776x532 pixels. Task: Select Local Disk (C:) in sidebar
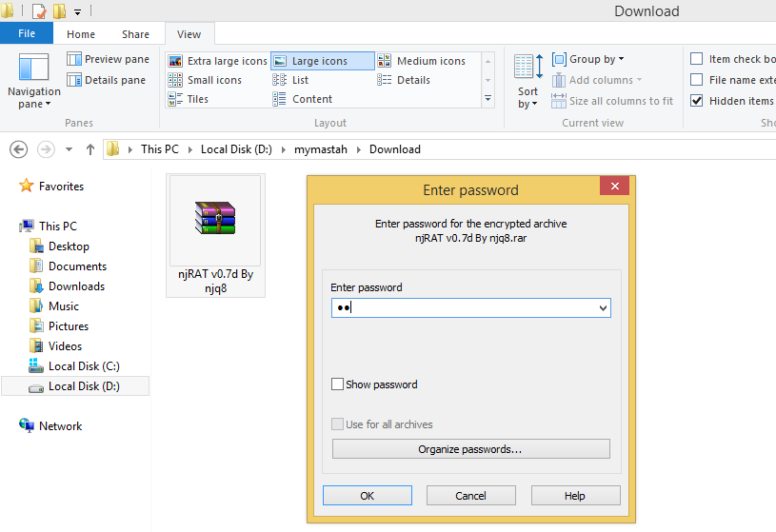pyautogui.click(x=74, y=366)
